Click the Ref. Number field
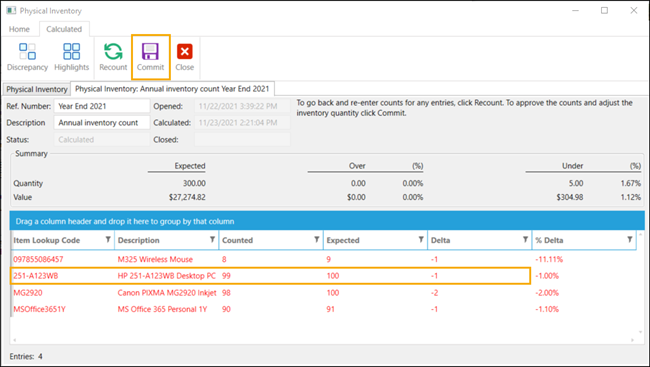The width and height of the screenshot is (650, 367). click(102, 106)
